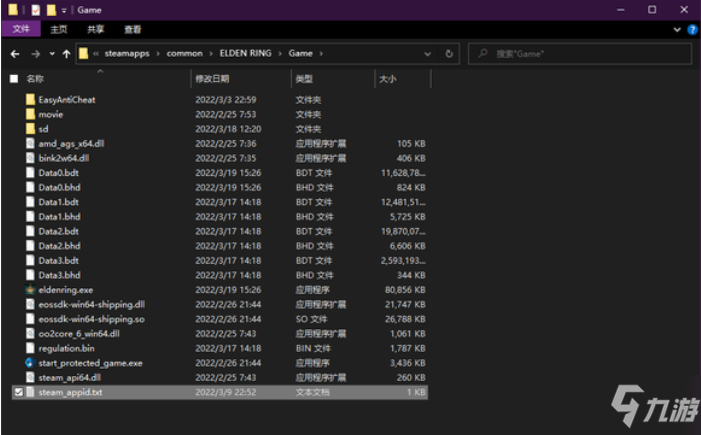Switch to the 主页 ribbon tab

click(59, 30)
